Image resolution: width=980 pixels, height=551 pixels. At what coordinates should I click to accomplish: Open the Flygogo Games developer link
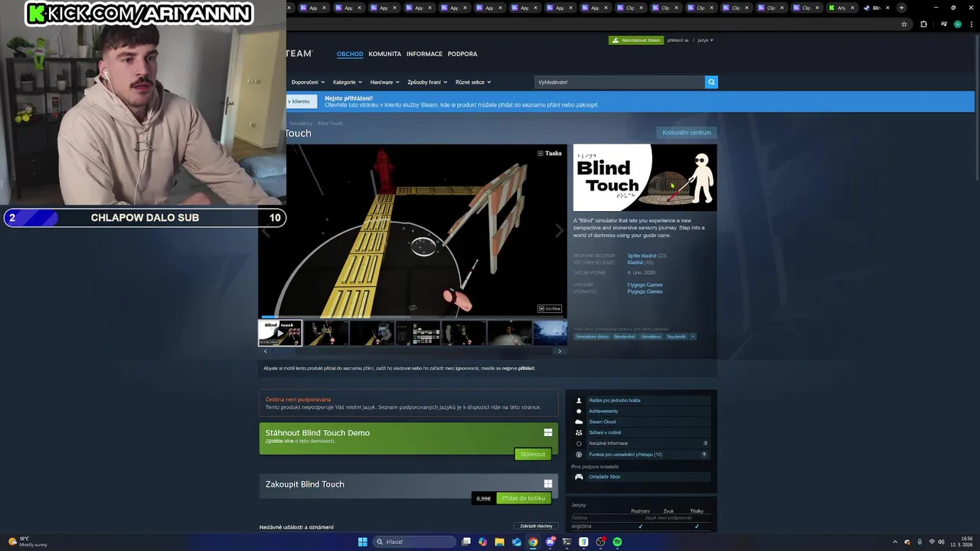pos(645,285)
